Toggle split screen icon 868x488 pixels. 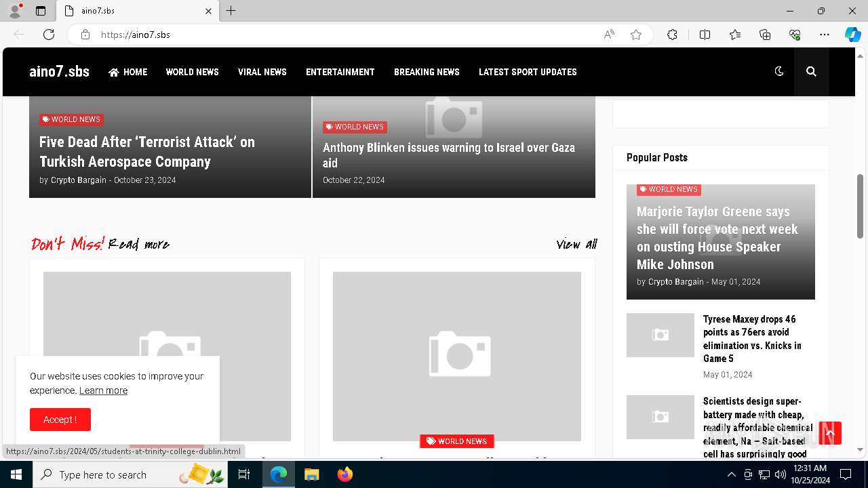point(705,35)
